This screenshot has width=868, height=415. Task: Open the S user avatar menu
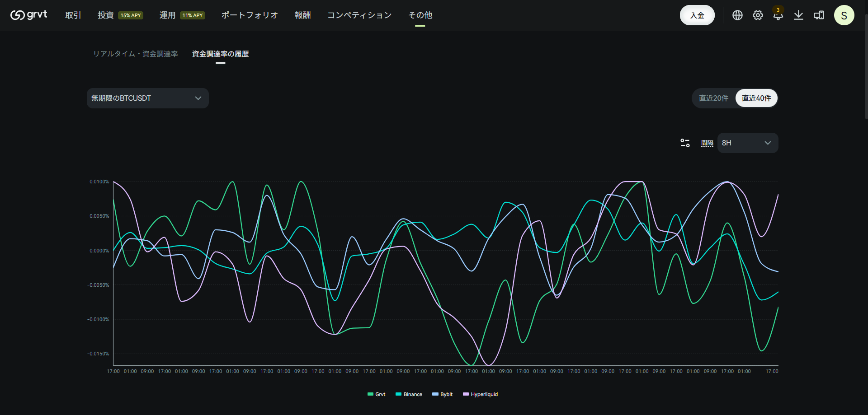tap(844, 15)
